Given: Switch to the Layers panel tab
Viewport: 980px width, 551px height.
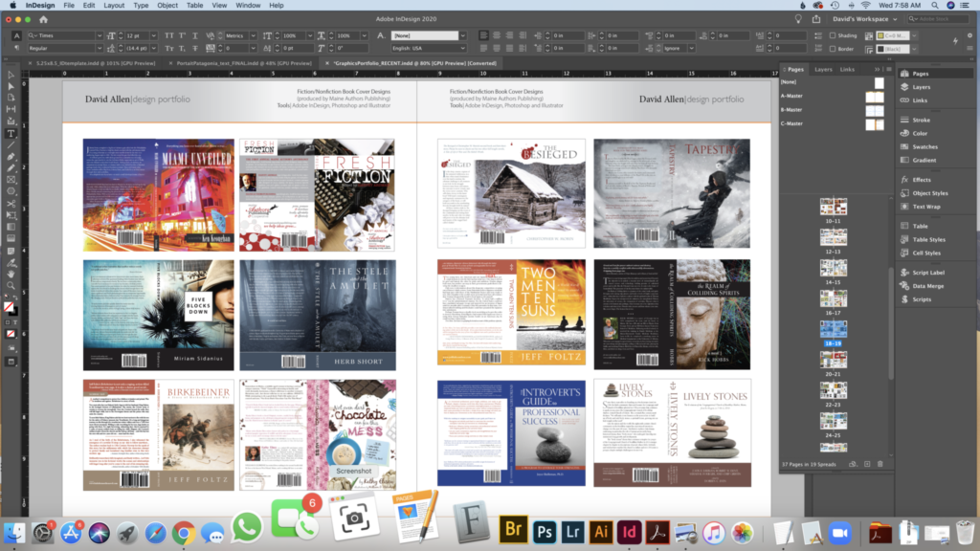Looking at the screenshot, I should tap(823, 69).
